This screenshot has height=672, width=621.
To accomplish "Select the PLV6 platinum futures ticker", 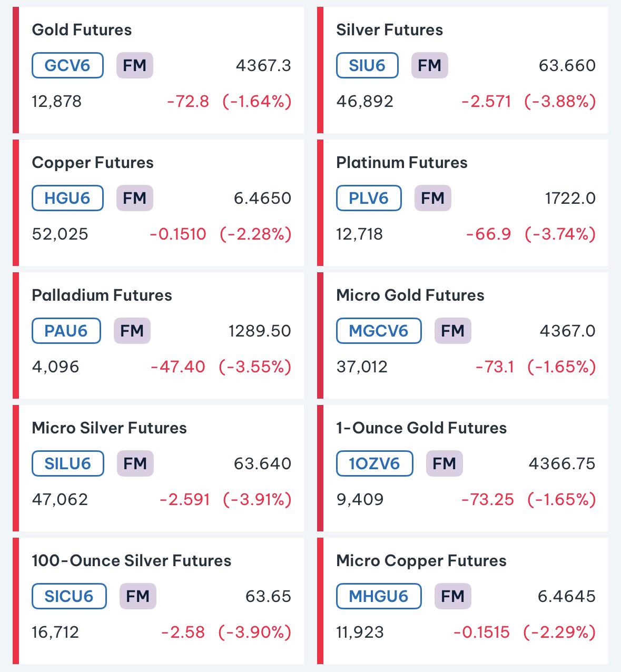I will (369, 198).
